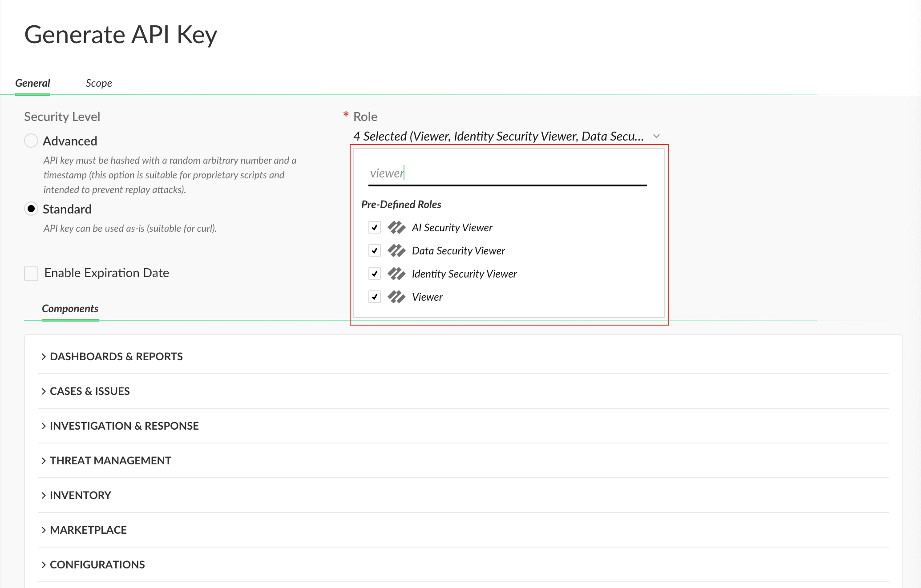Uncheck the Viewer role checkbox
The width and height of the screenshot is (921, 588).
pyautogui.click(x=375, y=297)
